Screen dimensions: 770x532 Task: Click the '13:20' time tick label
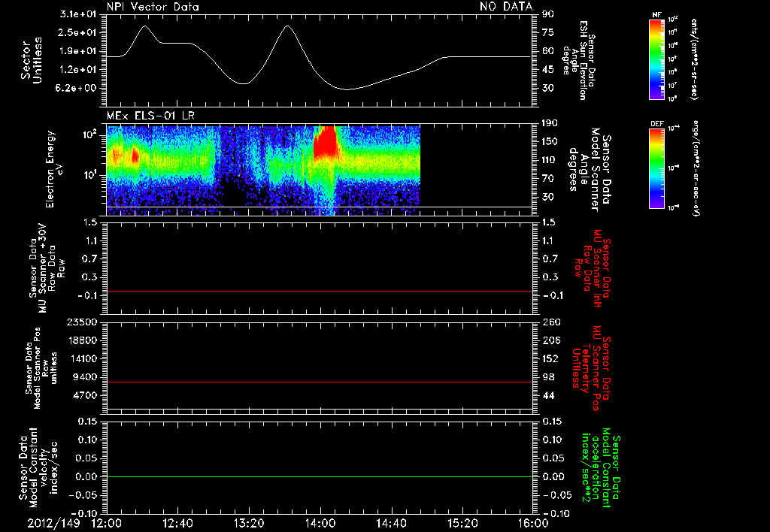(x=248, y=523)
